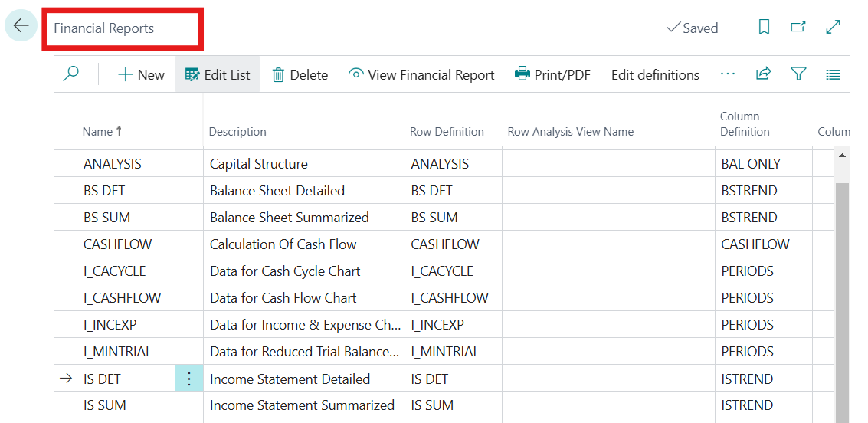
Task: Click New to add a report
Action: (141, 74)
